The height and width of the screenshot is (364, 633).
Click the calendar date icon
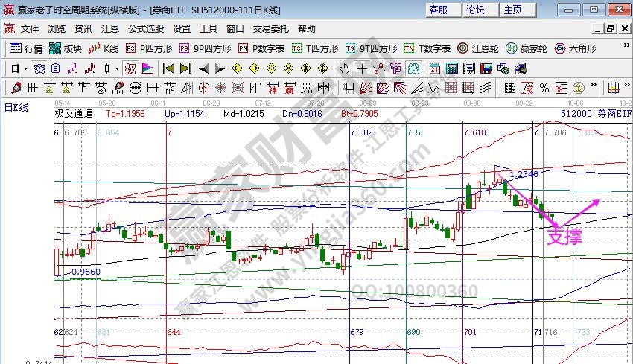(434, 68)
